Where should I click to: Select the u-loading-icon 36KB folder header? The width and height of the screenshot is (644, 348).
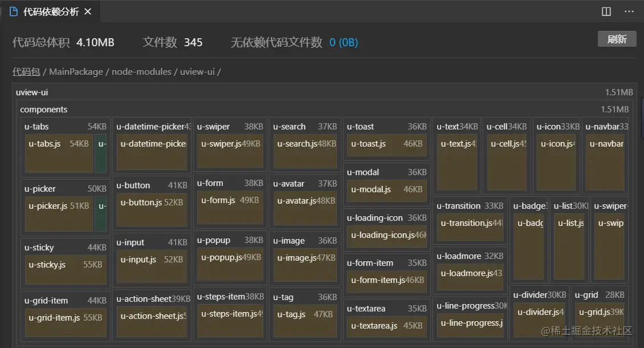386,217
